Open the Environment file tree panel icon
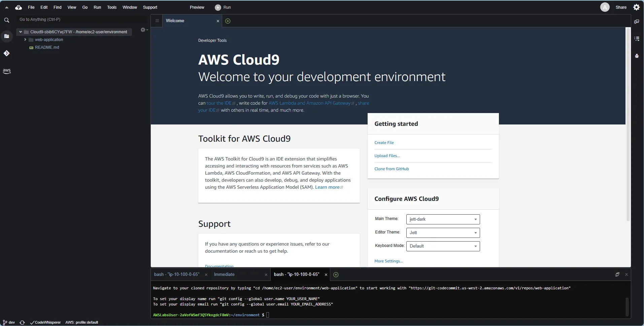This screenshot has width=644, height=326. pyautogui.click(x=6, y=36)
